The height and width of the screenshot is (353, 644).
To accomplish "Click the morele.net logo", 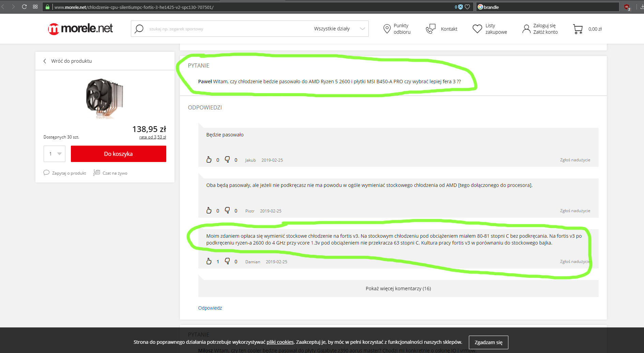I will (x=80, y=29).
